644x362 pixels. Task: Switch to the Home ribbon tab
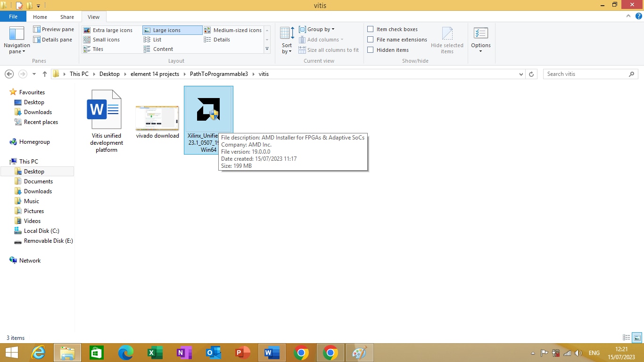(x=40, y=17)
